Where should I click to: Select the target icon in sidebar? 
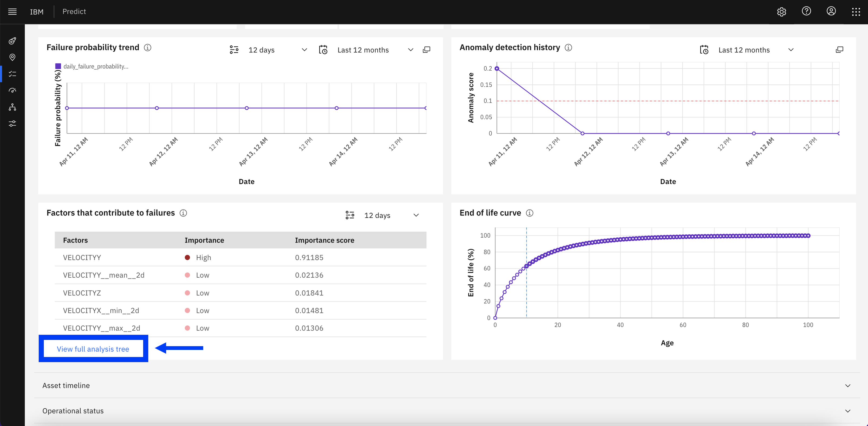coord(12,41)
